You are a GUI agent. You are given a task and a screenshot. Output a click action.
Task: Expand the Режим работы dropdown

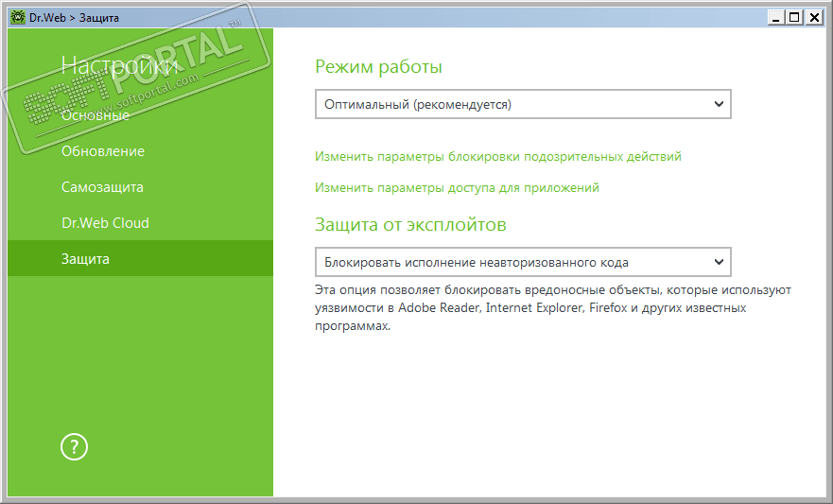523,104
